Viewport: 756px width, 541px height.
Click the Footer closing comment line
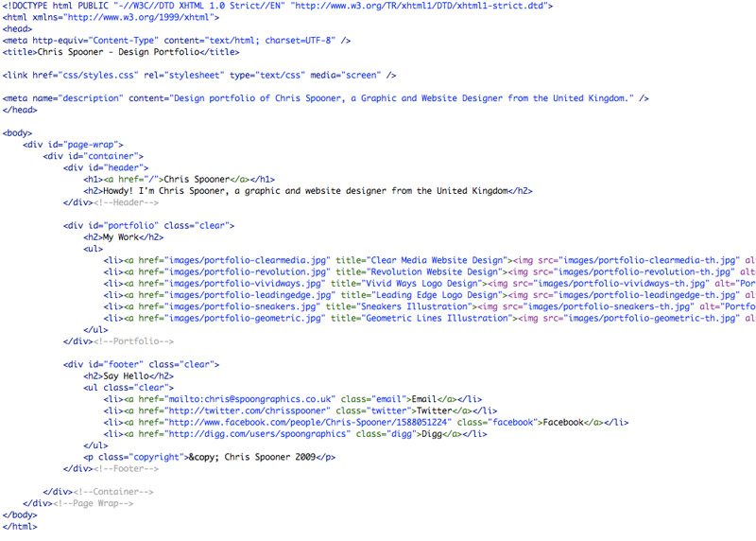tap(111, 469)
